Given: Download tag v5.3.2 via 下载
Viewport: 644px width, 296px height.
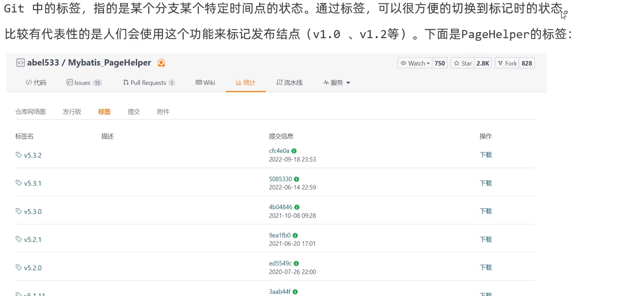Looking at the screenshot, I should point(485,155).
